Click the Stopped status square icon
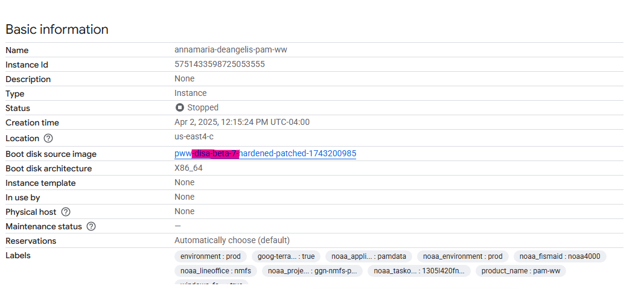The height and width of the screenshot is (289, 644). 179,107
